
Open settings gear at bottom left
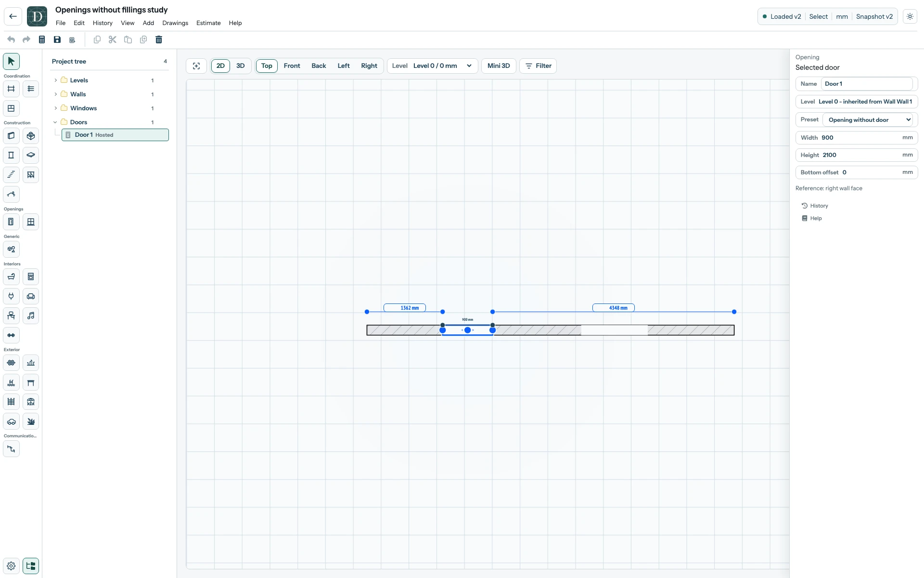click(11, 566)
